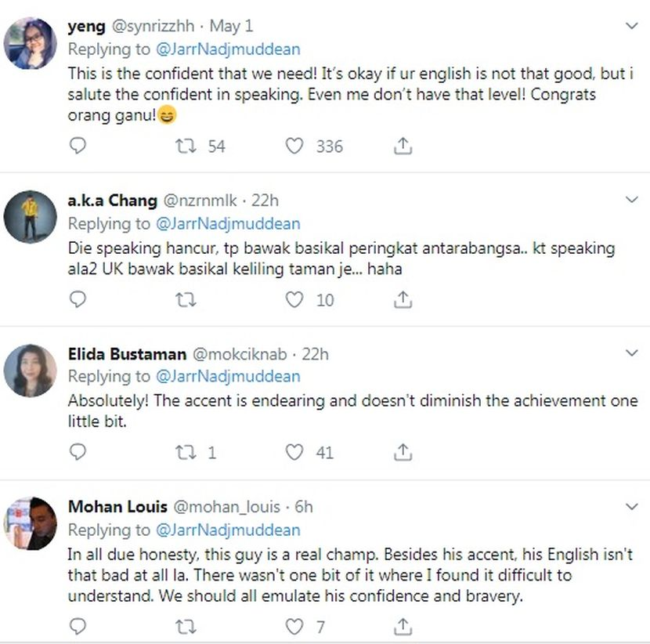
Task: View a.k.a Chang's avatar
Action: click(31, 217)
